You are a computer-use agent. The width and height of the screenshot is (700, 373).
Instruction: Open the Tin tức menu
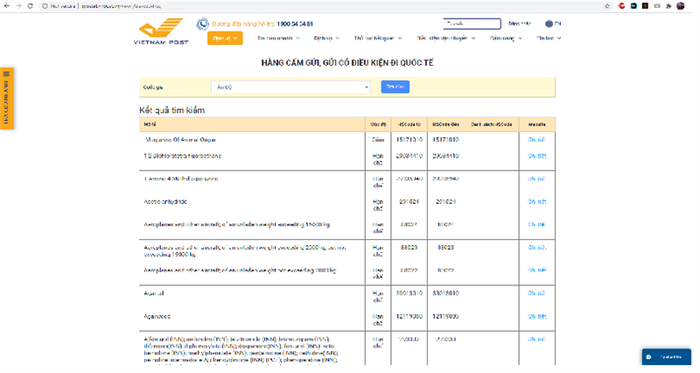[548, 38]
